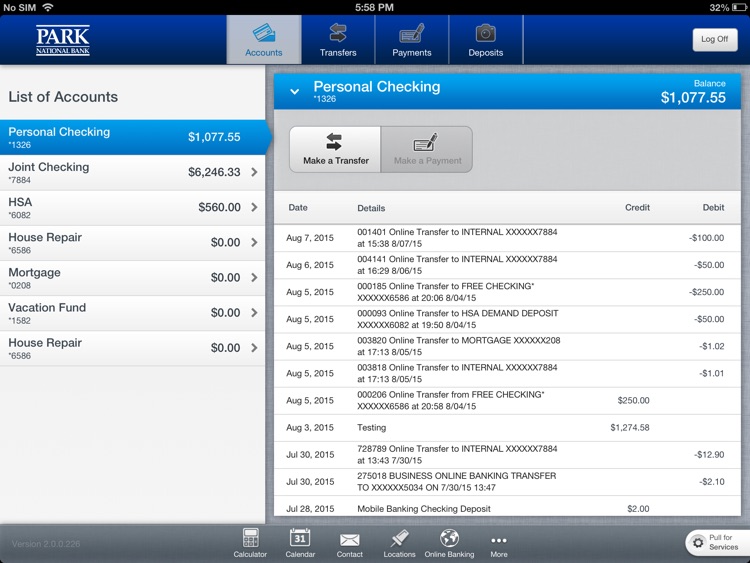Open the Payments tab
The image size is (750, 563).
(x=412, y=40)
